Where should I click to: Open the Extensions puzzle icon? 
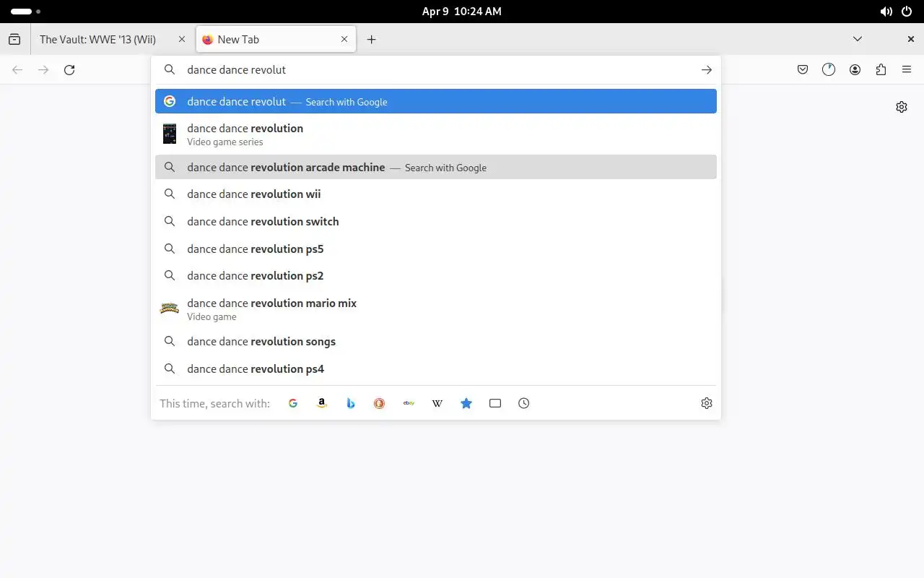(881, 70)
